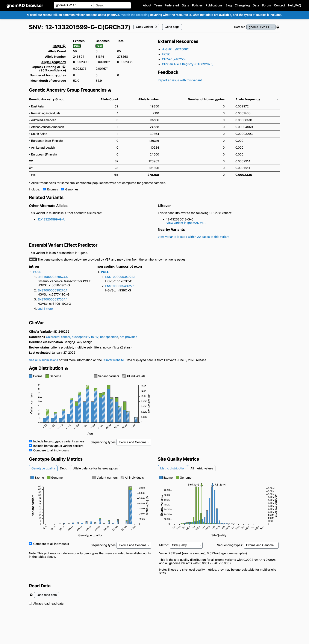Click Report an issue with this variant
Viewport: 309px width, 644px height.
point(180,80)
